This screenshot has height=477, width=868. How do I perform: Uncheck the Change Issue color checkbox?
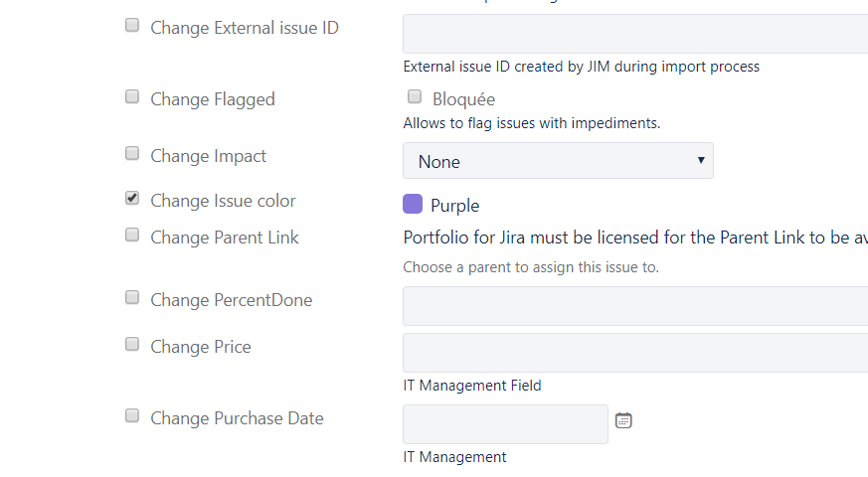pos(132,198)
